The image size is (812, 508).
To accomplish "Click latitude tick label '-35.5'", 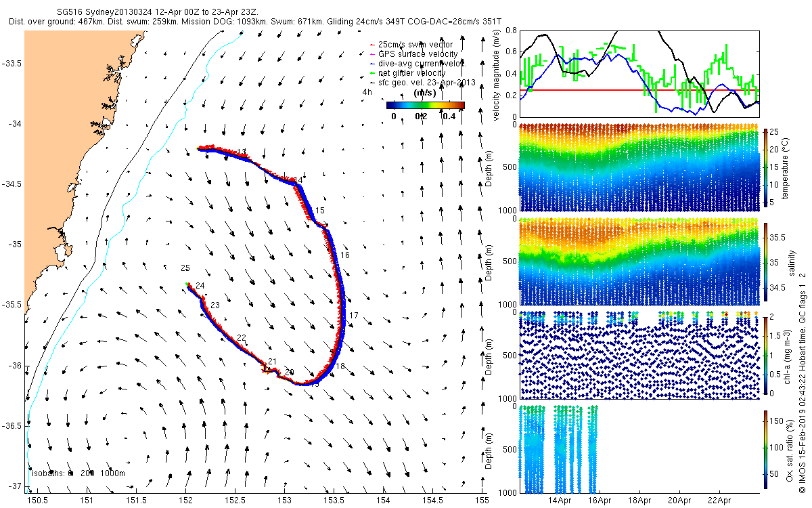I will point(11,305).
